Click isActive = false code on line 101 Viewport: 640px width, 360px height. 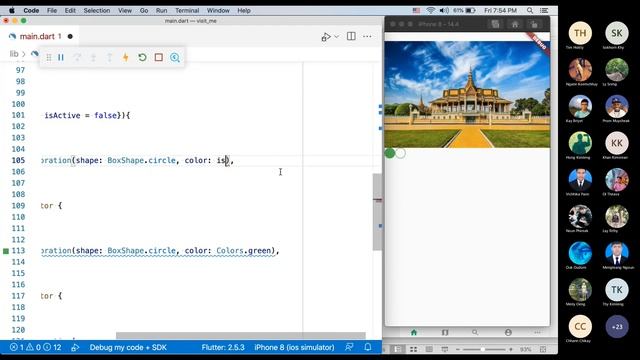81,116
